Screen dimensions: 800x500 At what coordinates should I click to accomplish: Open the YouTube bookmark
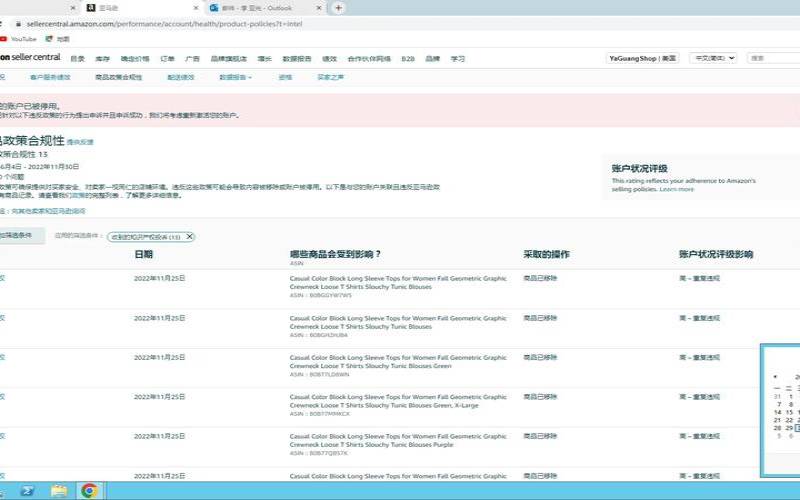pyautogui.click(x=18, y=39)
